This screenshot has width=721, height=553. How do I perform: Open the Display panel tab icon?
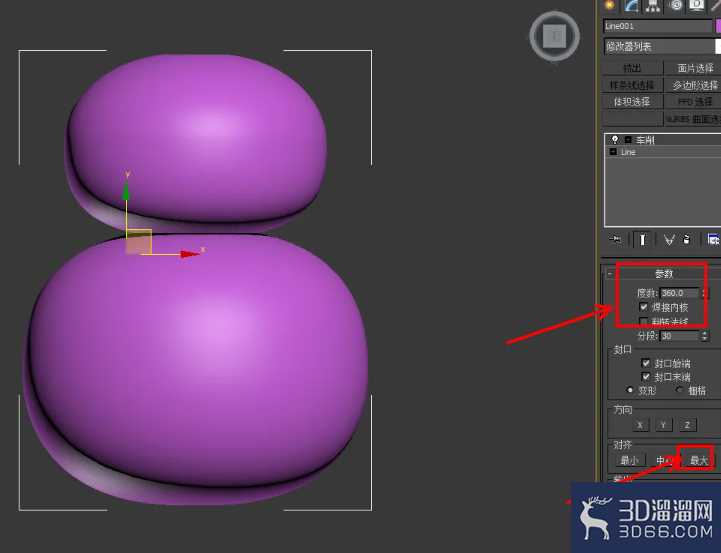click(x=697, y=6)
